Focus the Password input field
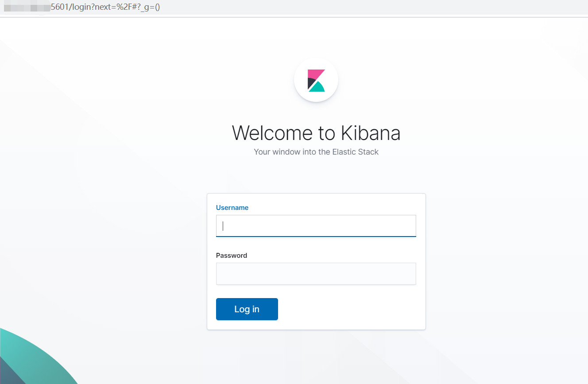The image size is (588, 384). click(x=316, y=274)
